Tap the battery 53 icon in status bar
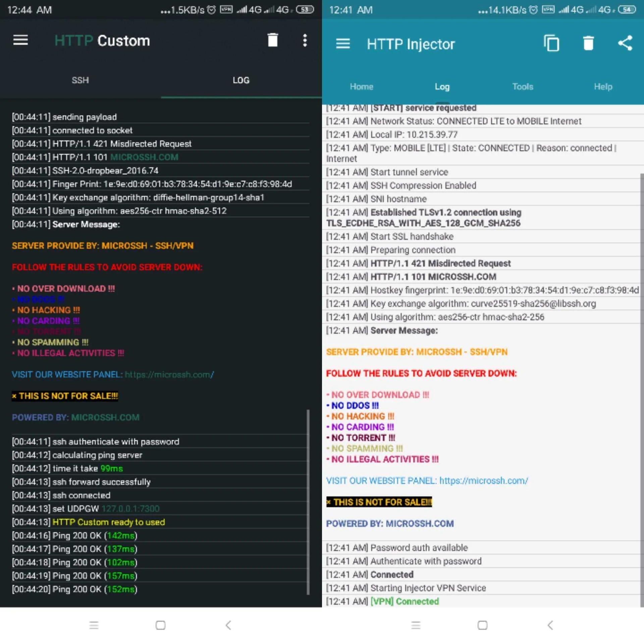 click(305, 9)
